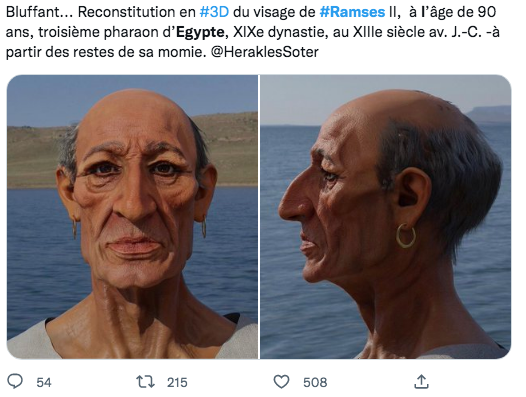Click the @HeraklesSoter mention

point(264,52)
